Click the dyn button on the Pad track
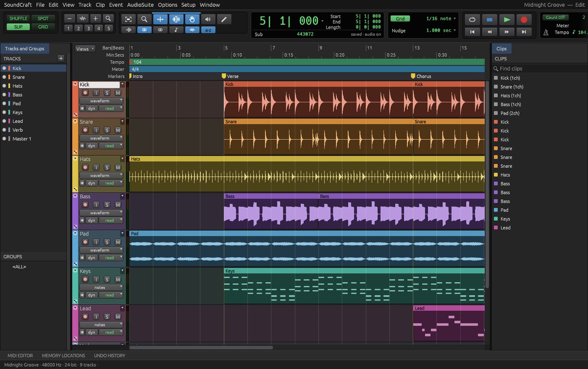Image resolution: width=588 pixels, height=369 pixels. pyautogui.click(x=91, y=257)
